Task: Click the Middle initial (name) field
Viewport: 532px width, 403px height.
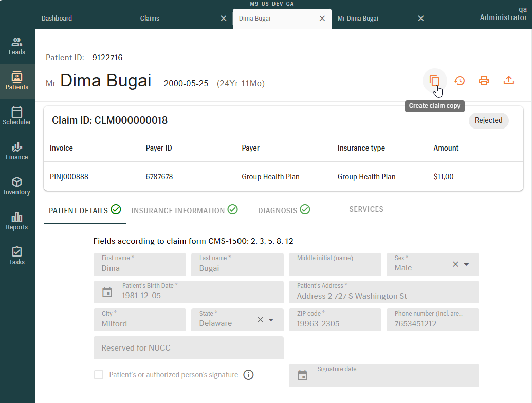Action: 335,264
